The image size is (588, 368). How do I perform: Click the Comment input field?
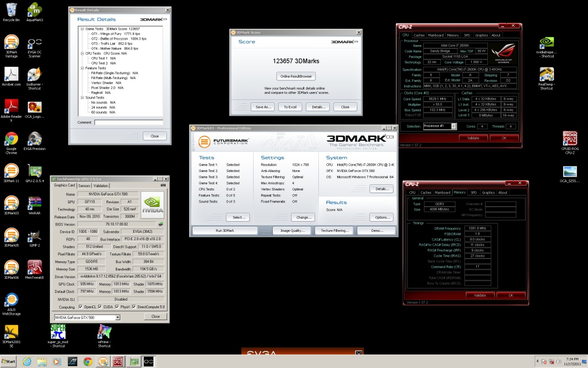coord(129,122)
